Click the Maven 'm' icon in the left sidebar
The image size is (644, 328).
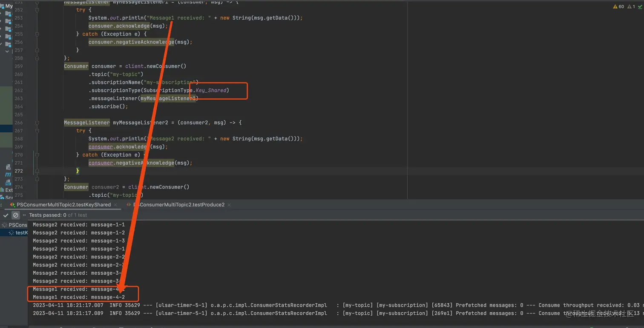8,174
